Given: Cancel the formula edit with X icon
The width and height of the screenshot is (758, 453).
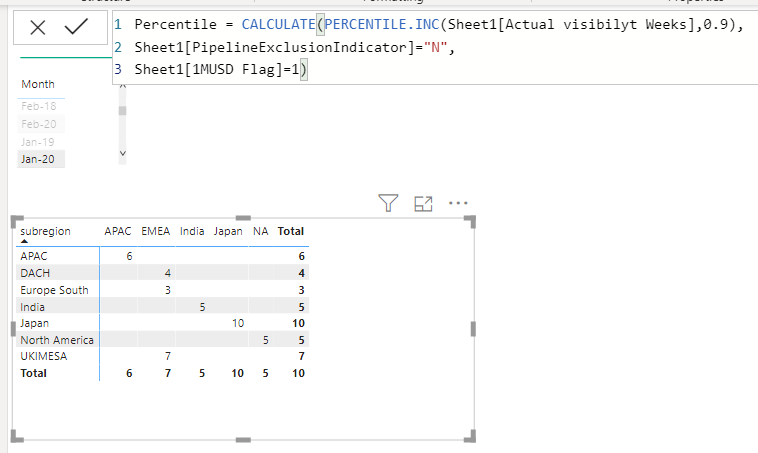Looking at the screenshot, I should click(38, 28).
